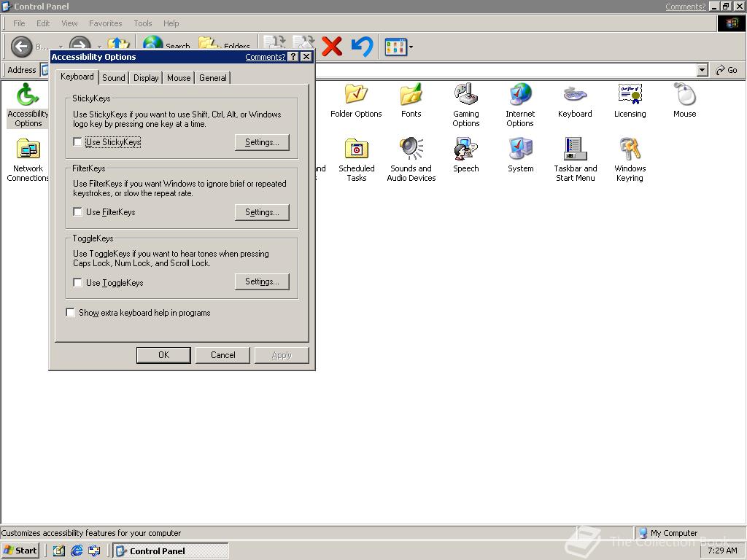This screenshot has width=747, height=560.
Task: Open the Start menu
Action: 20,551
